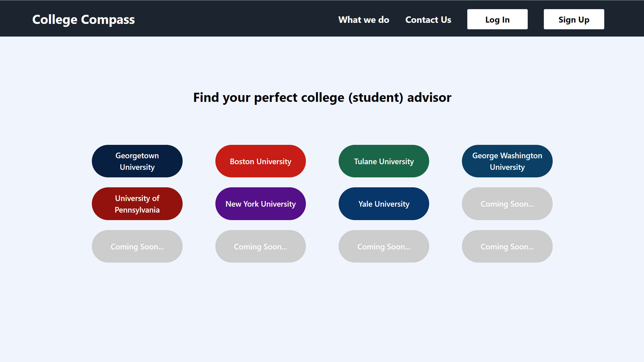The image size is (644, 362).
Task: Open the What we do page
Action: coord(364,20)
